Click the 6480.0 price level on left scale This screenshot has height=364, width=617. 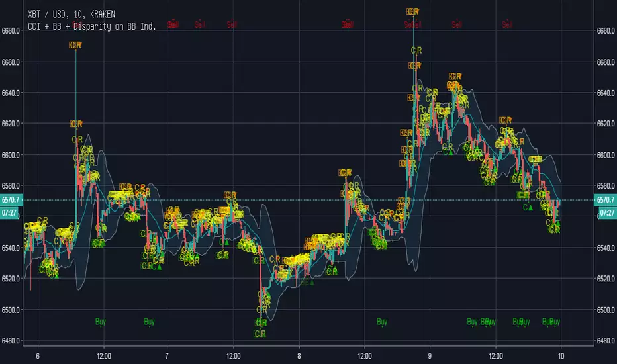[x=11, y=341]
